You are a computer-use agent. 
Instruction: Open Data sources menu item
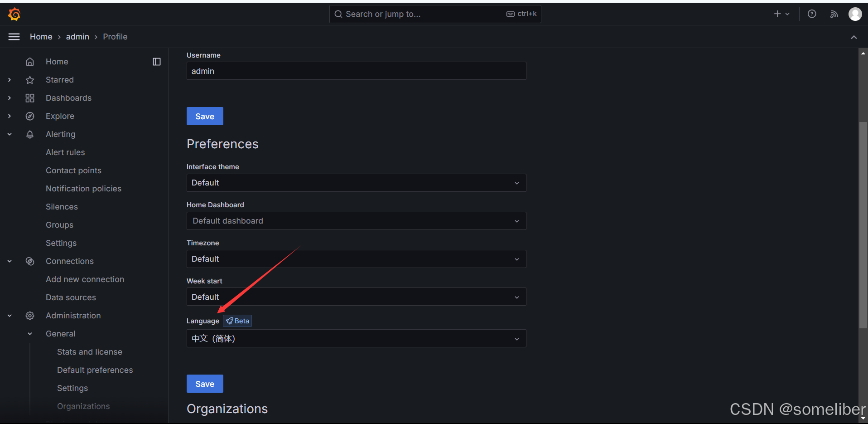71,297
